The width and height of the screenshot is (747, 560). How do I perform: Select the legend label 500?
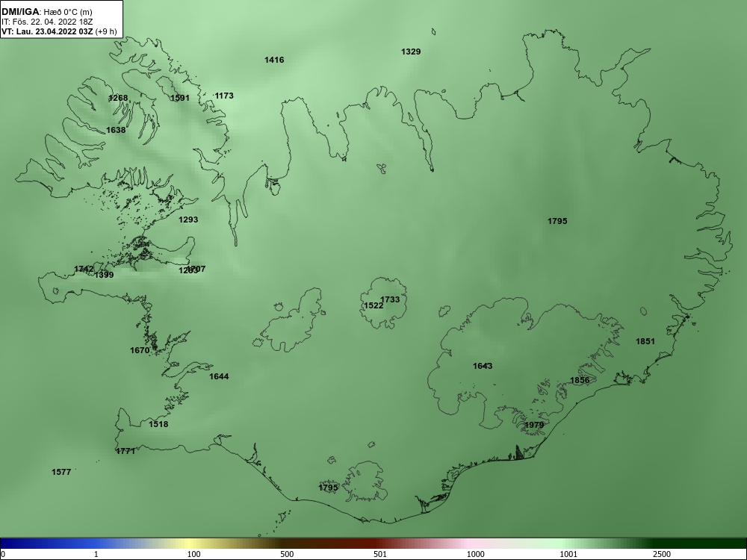coord(287,554)
